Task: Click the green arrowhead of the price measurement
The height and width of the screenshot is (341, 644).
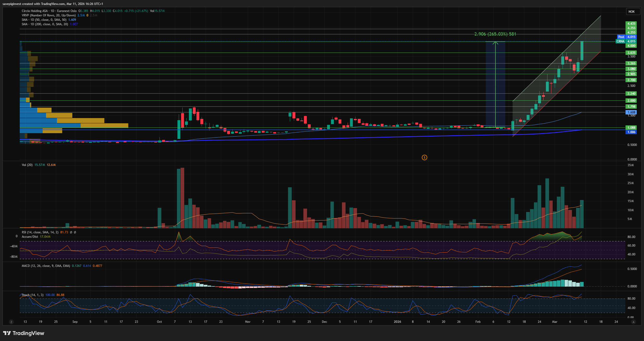Action: coord(495,43)
